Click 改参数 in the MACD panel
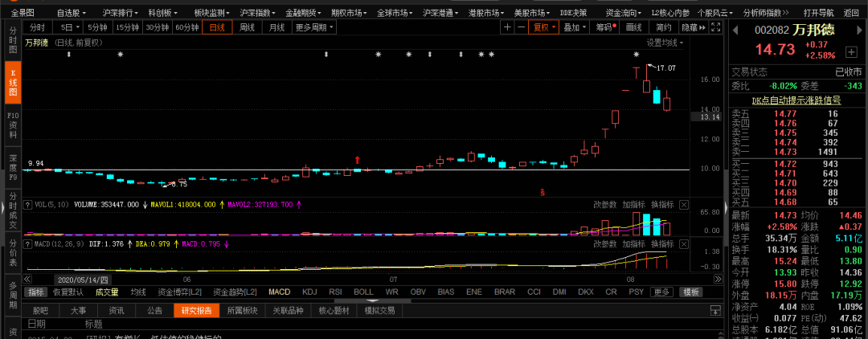The image size is (868, 339). point(605,243)
